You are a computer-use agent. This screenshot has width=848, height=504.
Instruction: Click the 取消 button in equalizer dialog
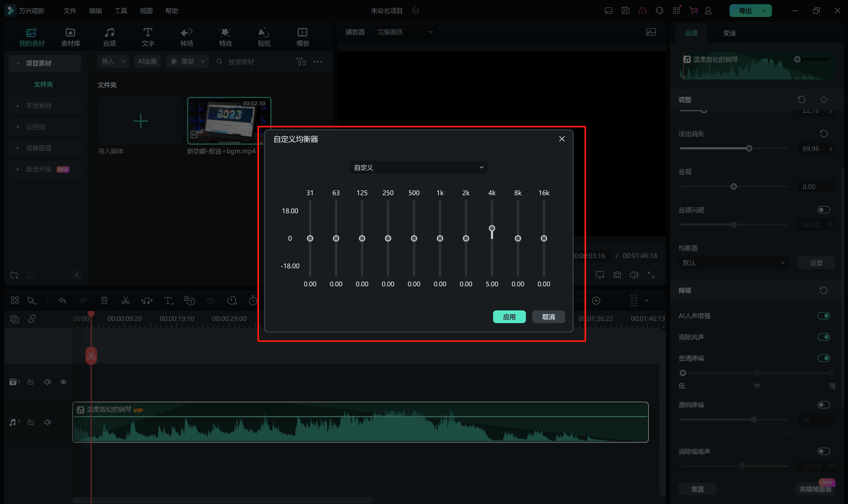(548, 317)
